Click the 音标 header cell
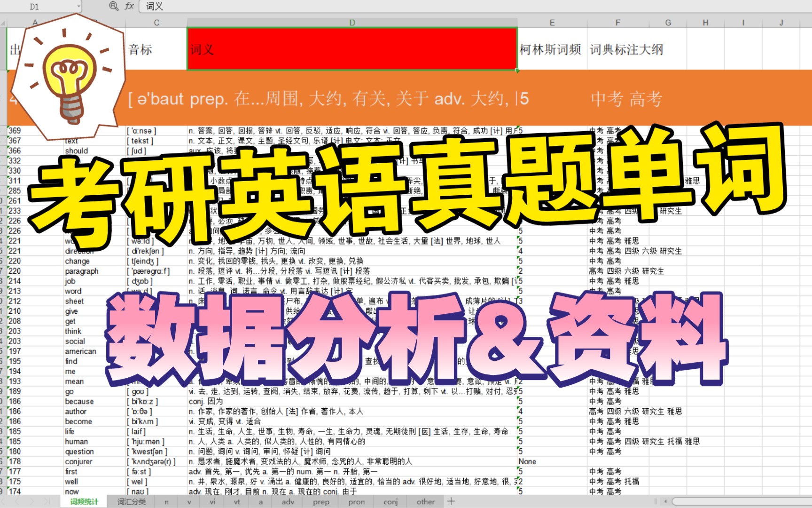The height and width of the screenshot is (508, 812). (x=156, y=49)
